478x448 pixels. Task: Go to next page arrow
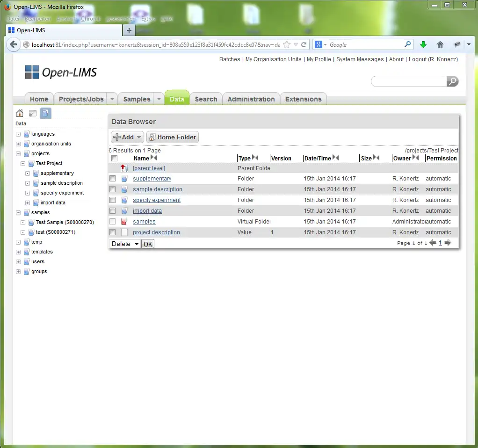coord(448,243)
